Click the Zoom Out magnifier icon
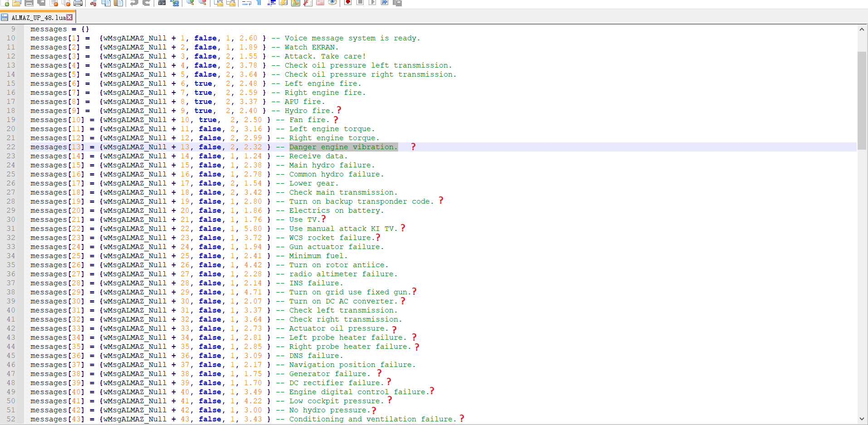The height and width of the screenshot is (425, 868). click(x=202, y=3)
